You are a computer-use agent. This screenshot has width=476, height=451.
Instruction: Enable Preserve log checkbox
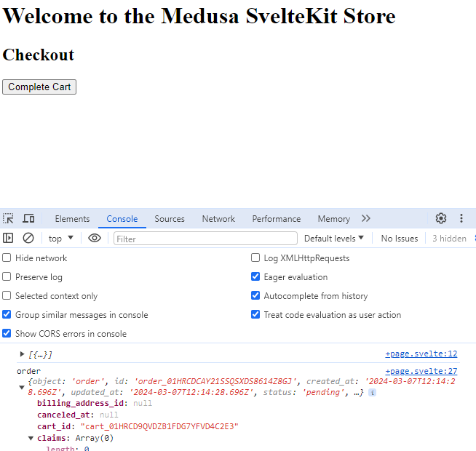(7, 277)
